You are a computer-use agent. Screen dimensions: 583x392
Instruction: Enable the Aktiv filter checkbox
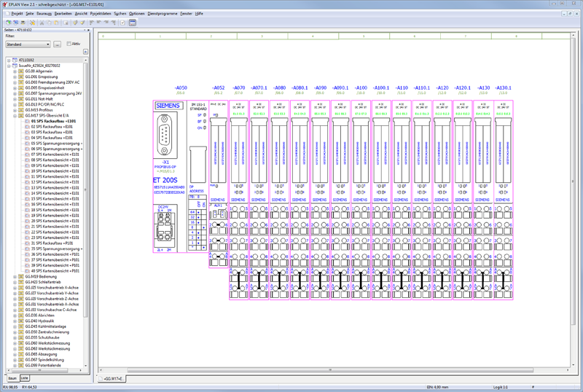(69, 44)
